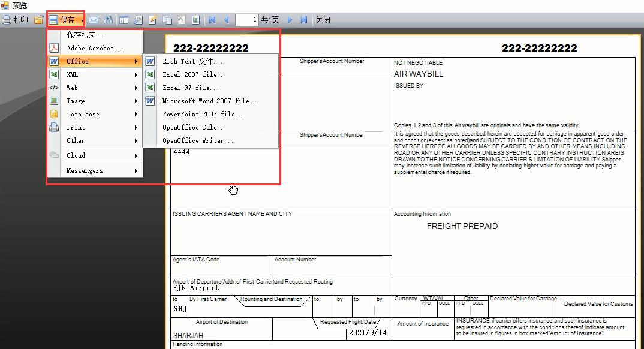
Task: Go to the next page arrow
Action: click(x=290, y=20)
